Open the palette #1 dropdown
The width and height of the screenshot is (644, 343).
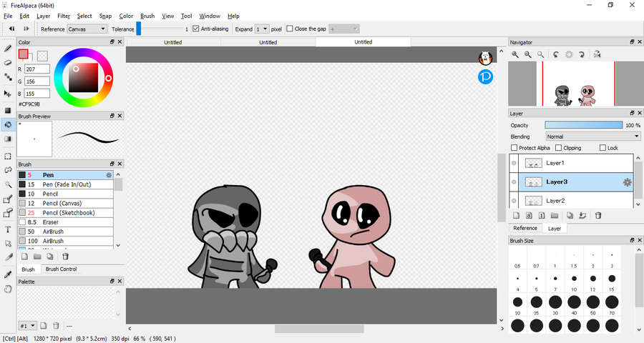coord(28,326)
